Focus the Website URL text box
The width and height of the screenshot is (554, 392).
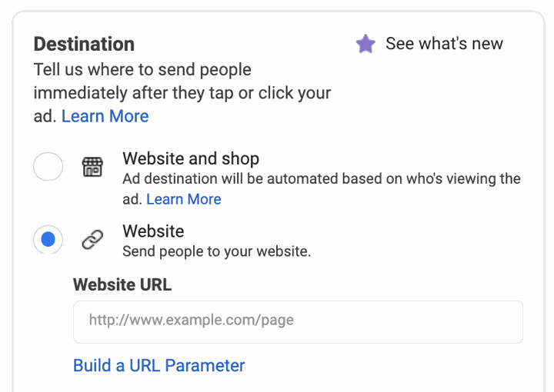pos(298,322)
